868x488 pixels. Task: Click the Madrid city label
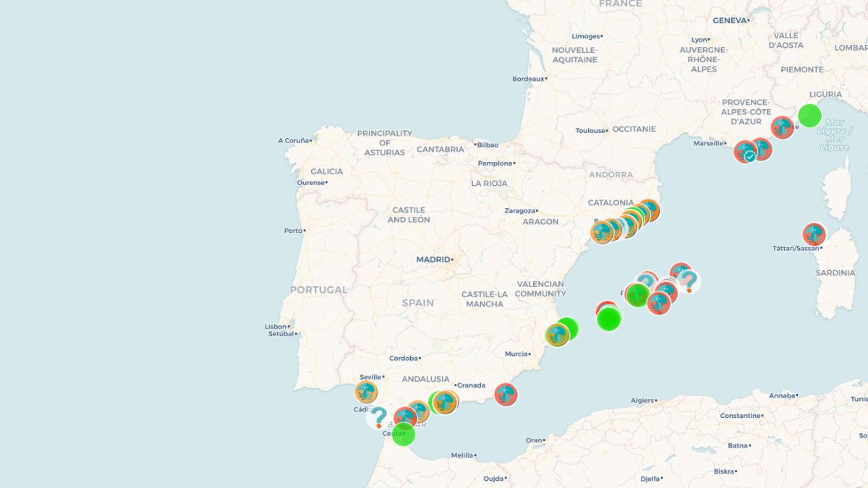pos(434,260)
